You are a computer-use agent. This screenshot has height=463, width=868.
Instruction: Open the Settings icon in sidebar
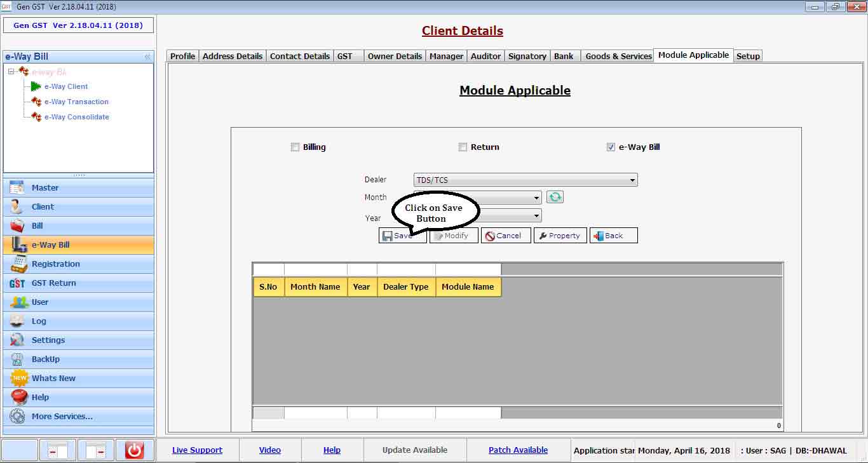(17, 340)
